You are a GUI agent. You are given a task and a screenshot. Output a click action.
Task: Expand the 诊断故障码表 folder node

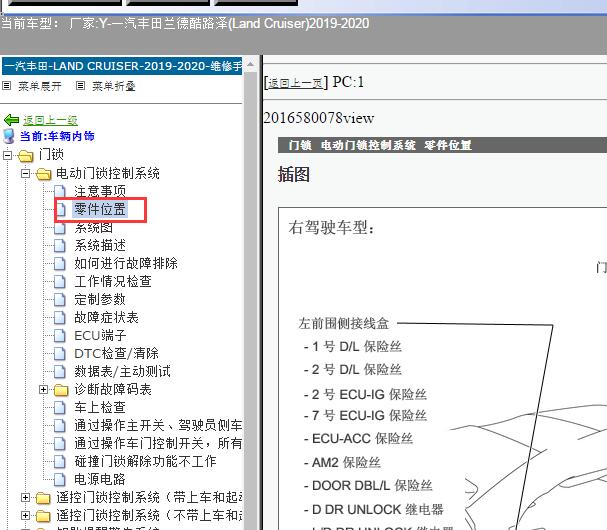point(43,389)
